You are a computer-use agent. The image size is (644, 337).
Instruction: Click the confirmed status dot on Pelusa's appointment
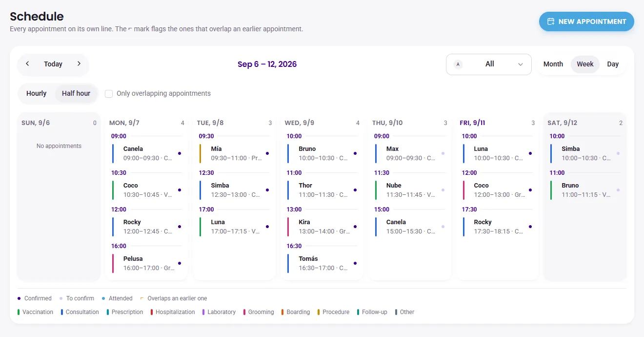click(180, 263)
